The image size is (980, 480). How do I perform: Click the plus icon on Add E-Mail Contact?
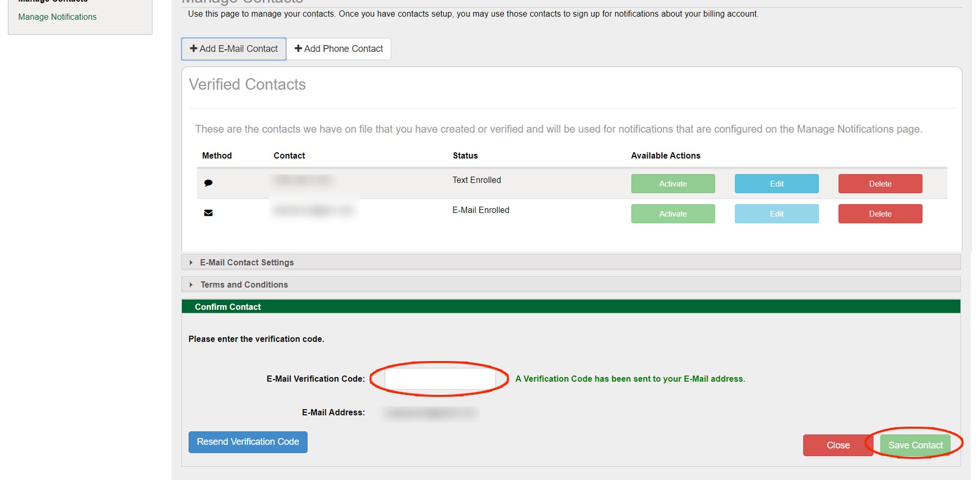[193, 48]
